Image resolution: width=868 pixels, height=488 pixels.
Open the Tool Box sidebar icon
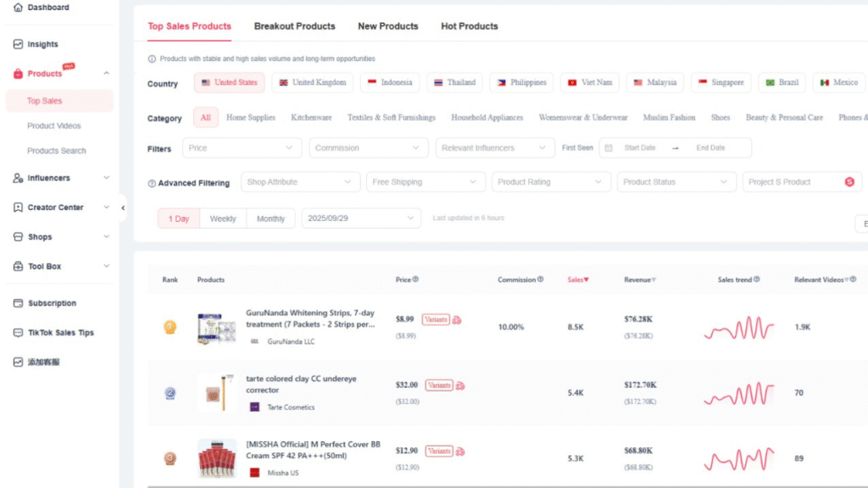19,266
